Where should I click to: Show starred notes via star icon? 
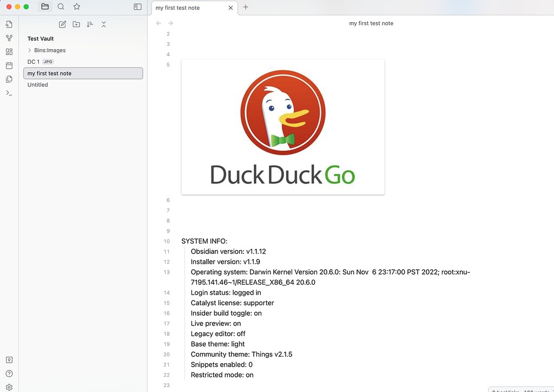[77, 6]
